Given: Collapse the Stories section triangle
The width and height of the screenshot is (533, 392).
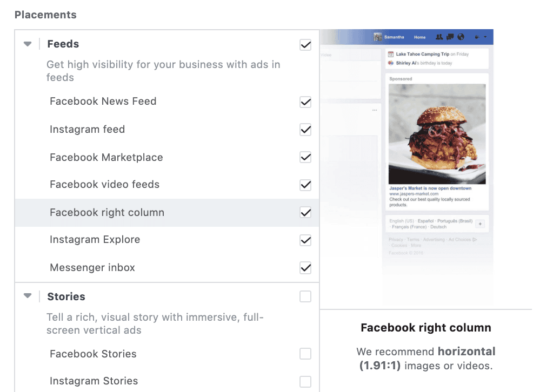Looking at the screenshot, I should click(x=28, y=296).
